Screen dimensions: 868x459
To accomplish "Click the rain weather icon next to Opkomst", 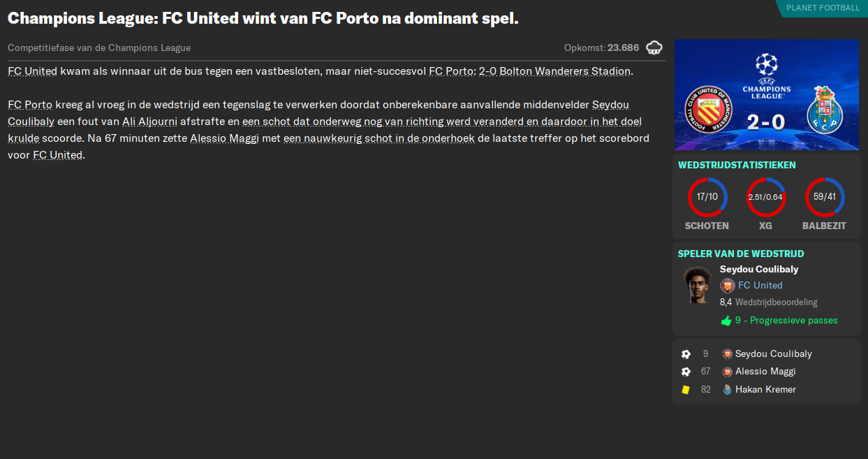I will click(x=654, y=48).
